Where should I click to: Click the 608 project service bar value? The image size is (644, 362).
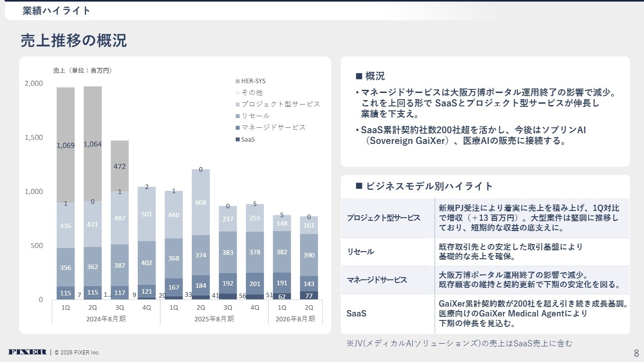(201, 203)
